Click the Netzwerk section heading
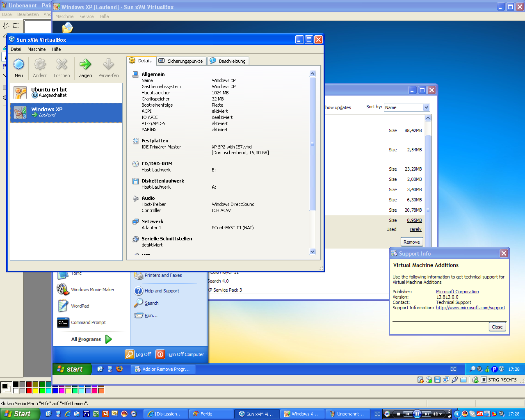Viewport: 525px width, 420px height. coord(152,221)
